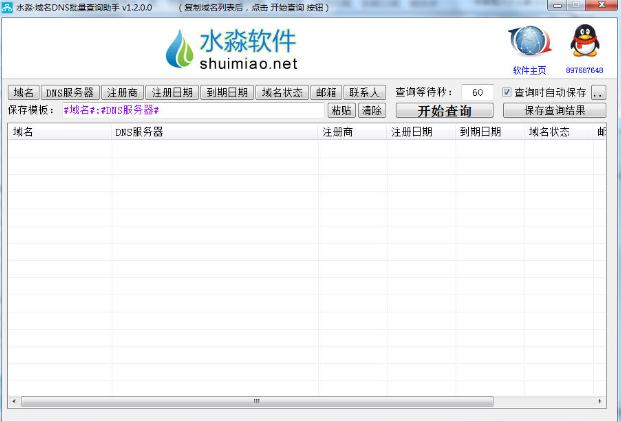The width and height of the screenshot is (621, 422).
Task: Click the globe 软件主页 icon
Action: pyautogui.click(x=529, y=44)
